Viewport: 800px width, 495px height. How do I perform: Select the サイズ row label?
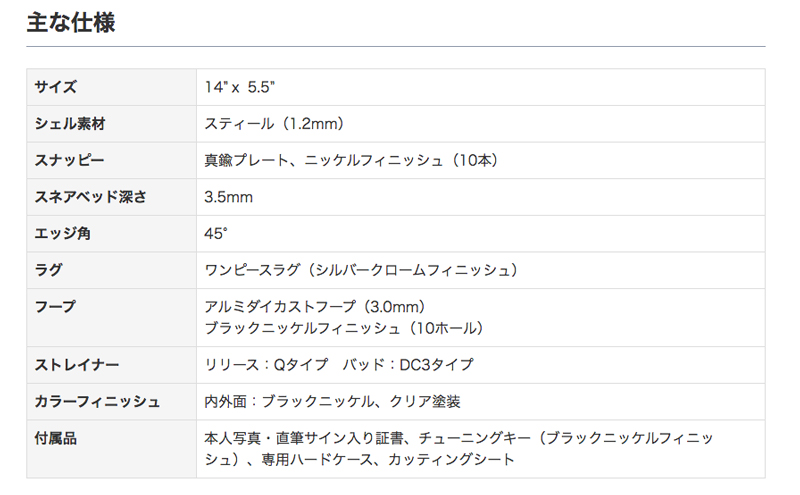[x=56, y=87]
